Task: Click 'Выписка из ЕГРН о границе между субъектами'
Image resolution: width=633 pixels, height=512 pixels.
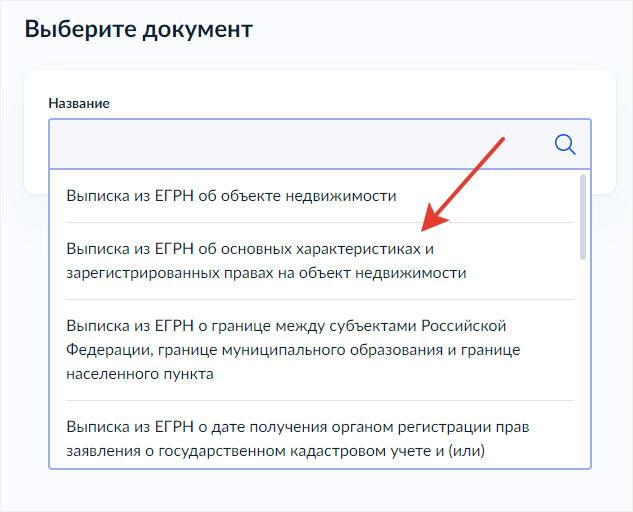Action: (242, 327)
